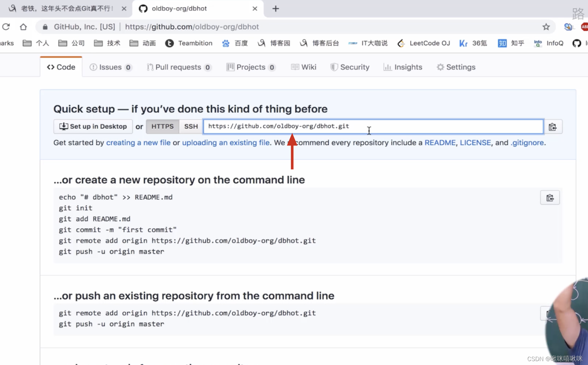Click the repository clone URL field

tap(373, 126)
